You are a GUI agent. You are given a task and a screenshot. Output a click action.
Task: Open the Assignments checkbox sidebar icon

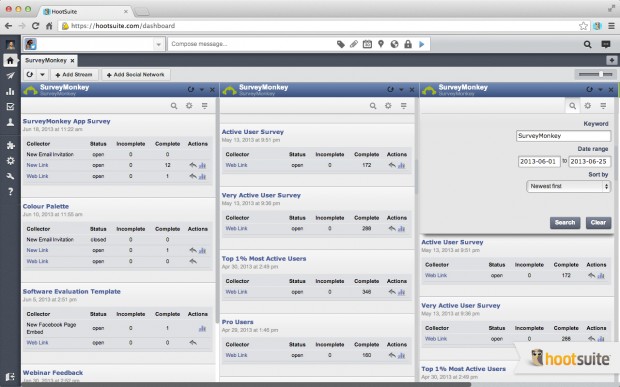(10, 107)
